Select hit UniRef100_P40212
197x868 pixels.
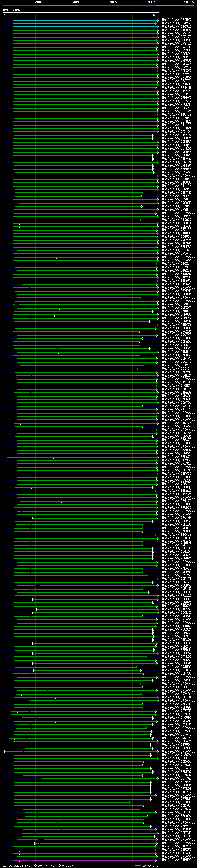176,792
